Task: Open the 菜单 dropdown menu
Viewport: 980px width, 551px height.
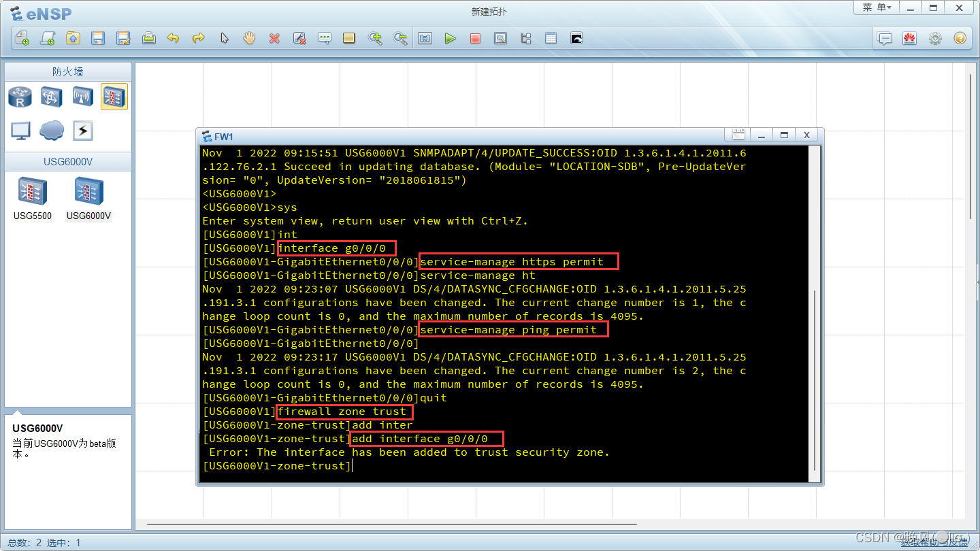Action: coord(877,7)
